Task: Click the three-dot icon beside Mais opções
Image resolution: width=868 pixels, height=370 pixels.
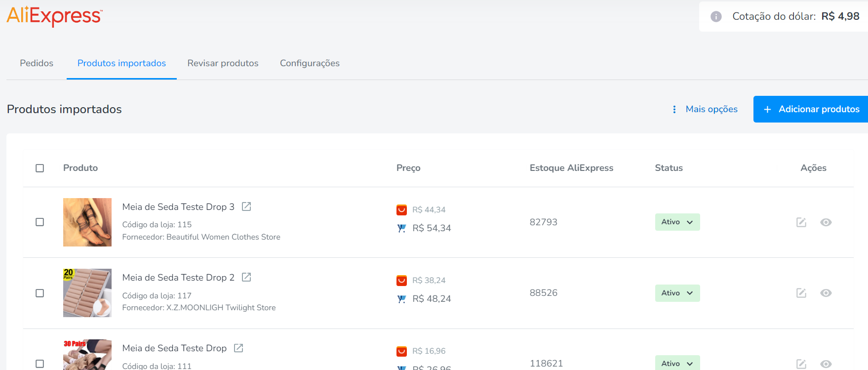Action: (674, 109)
